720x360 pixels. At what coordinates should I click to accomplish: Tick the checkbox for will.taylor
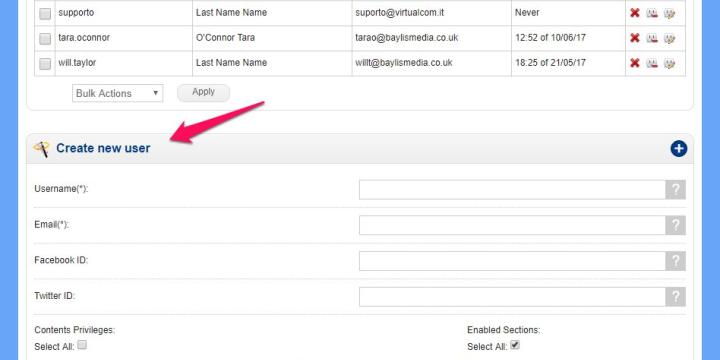point(45,63)
